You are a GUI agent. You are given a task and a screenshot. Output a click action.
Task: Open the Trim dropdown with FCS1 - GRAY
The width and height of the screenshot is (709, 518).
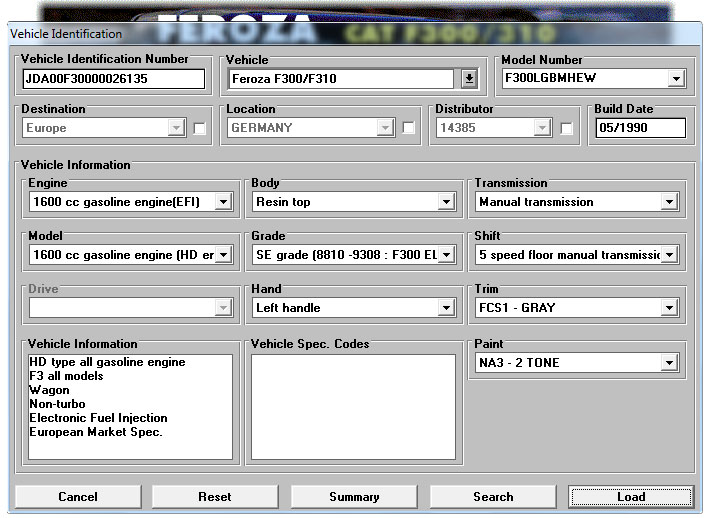(x=669, y=308)
